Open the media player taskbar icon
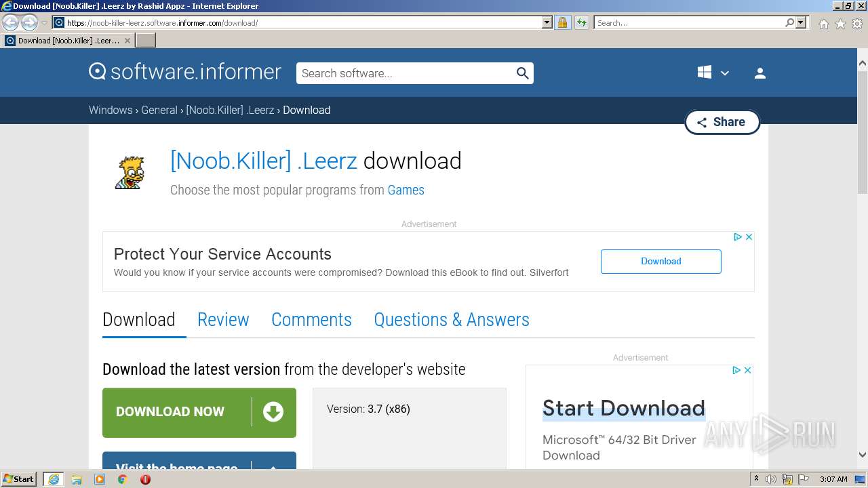The width and height of the screenshot is (868, 488). [100, 479]
